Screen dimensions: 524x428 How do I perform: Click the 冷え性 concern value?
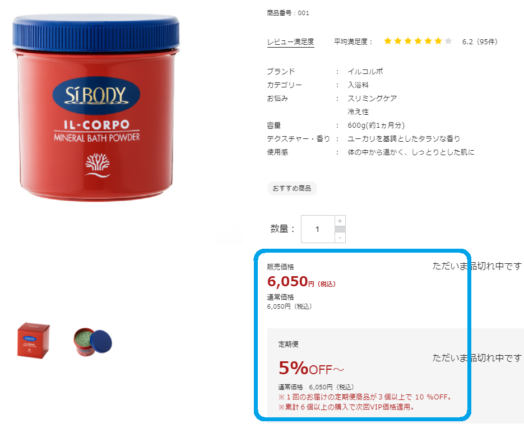[x=358, y=112]
